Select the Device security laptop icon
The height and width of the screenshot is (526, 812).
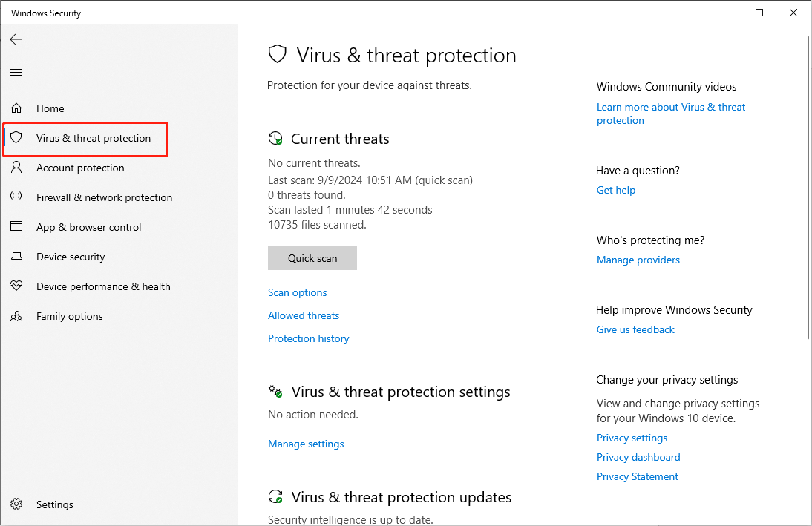tap(16, 256)
